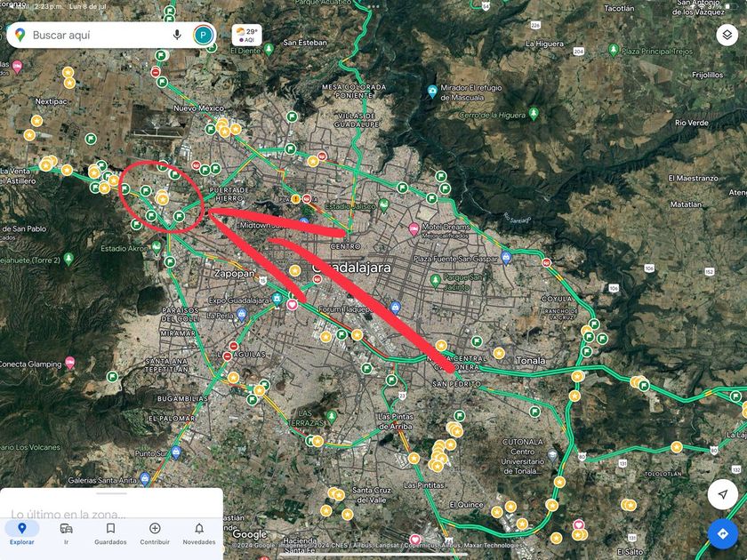Select the Motel Dreams hotel pin
Image resolution: width=747 pixels, height=560 pixels.
coord(414,229)
